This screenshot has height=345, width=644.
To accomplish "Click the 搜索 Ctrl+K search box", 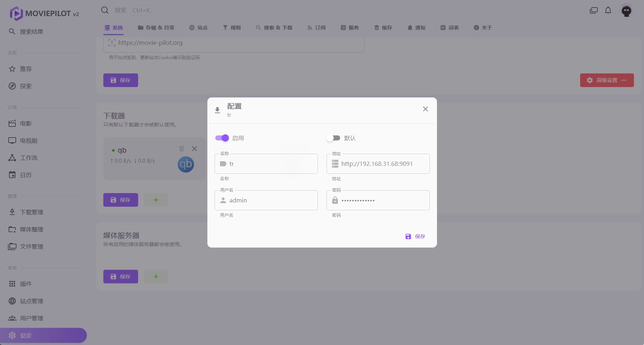I will [x=133, y=10].
